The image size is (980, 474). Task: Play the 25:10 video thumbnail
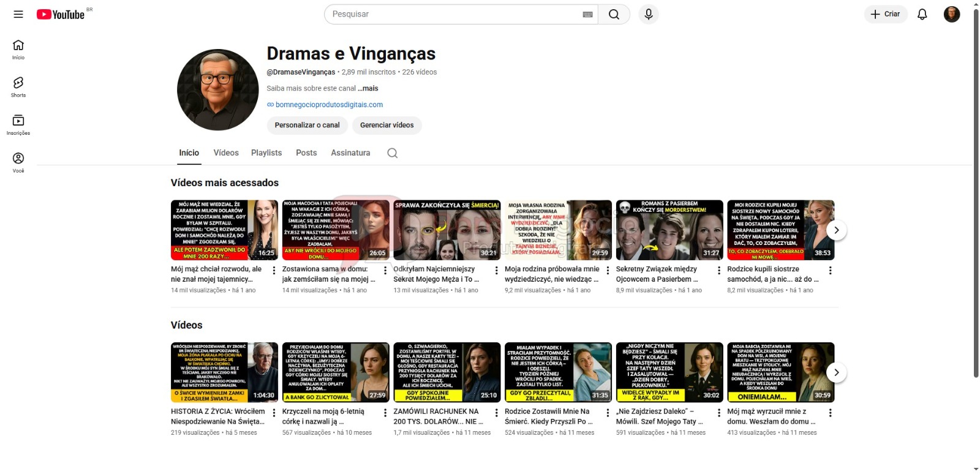[447, 372]
